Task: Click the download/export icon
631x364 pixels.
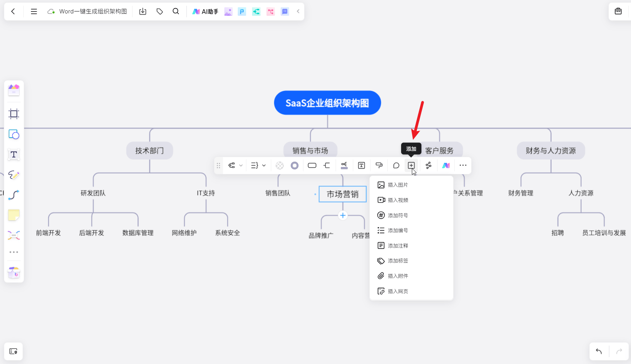Action: [143, 11]
